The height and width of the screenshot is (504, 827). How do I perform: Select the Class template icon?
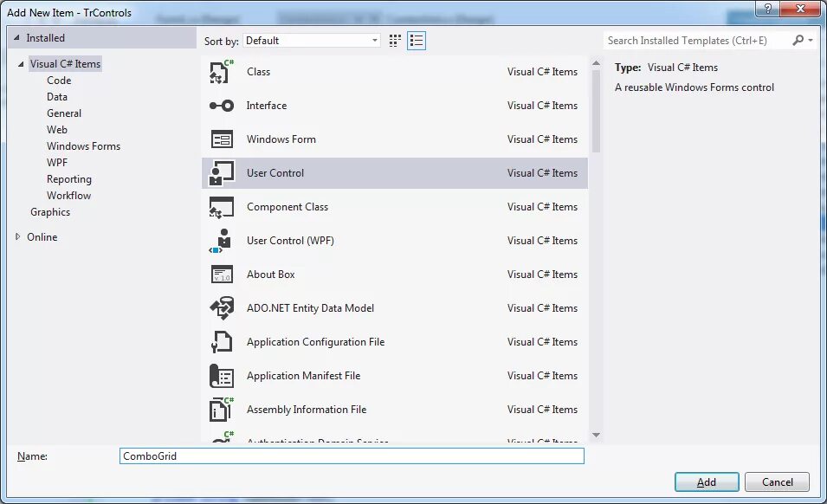tap(221, 71)
